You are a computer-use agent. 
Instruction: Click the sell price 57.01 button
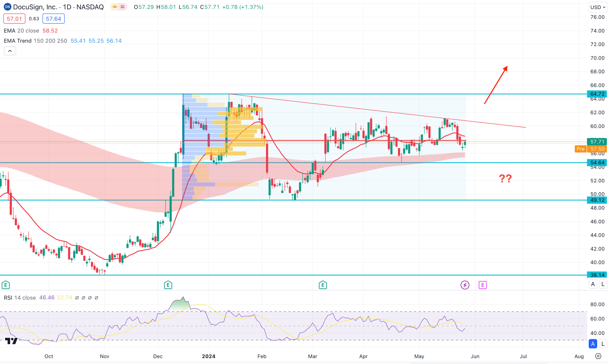(14, 19)
